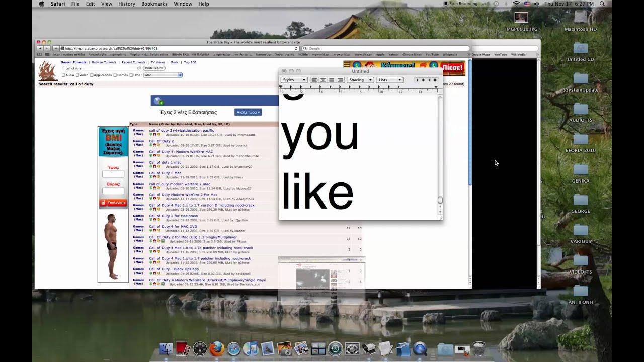Screen dimensions: 644x362
Task: Open the Apple menu
Action: 41,4
